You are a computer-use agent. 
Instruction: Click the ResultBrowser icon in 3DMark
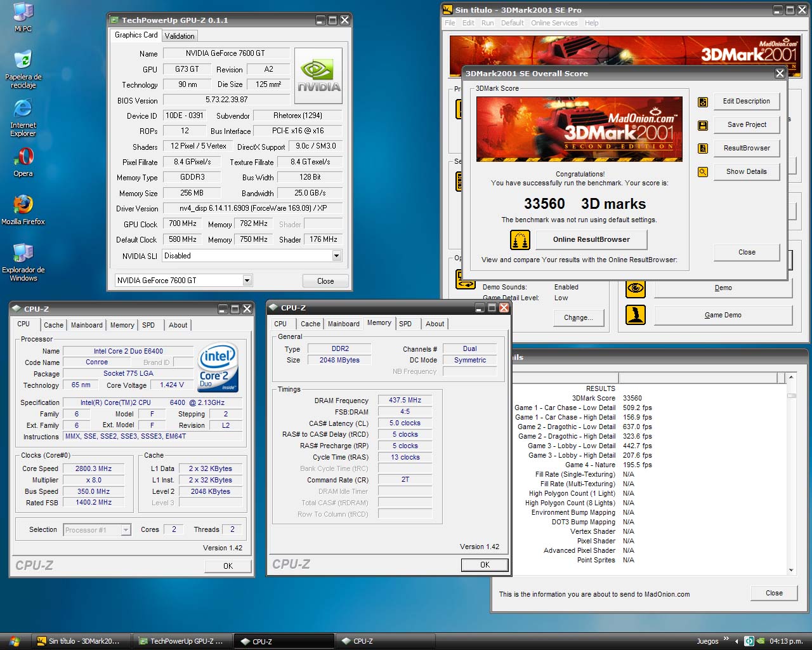pos(703,149)
